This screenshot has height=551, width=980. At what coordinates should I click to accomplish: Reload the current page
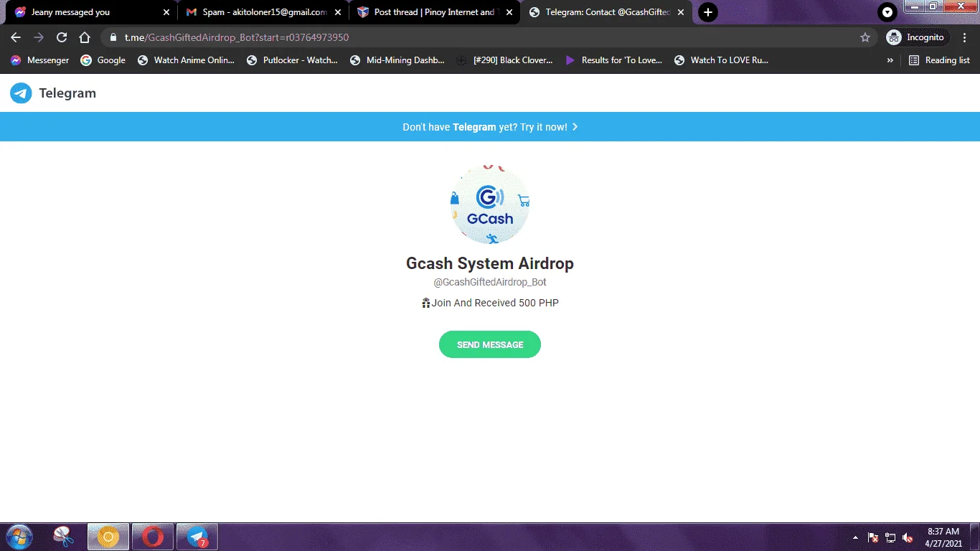pyautogui.click(x=62, y=37)
